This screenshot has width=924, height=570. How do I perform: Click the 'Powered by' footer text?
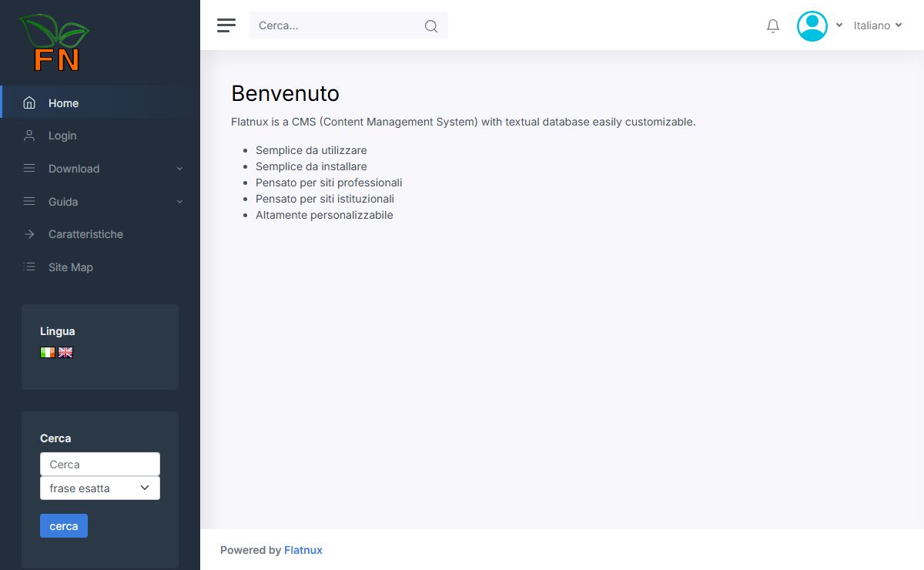click(250, 550)
